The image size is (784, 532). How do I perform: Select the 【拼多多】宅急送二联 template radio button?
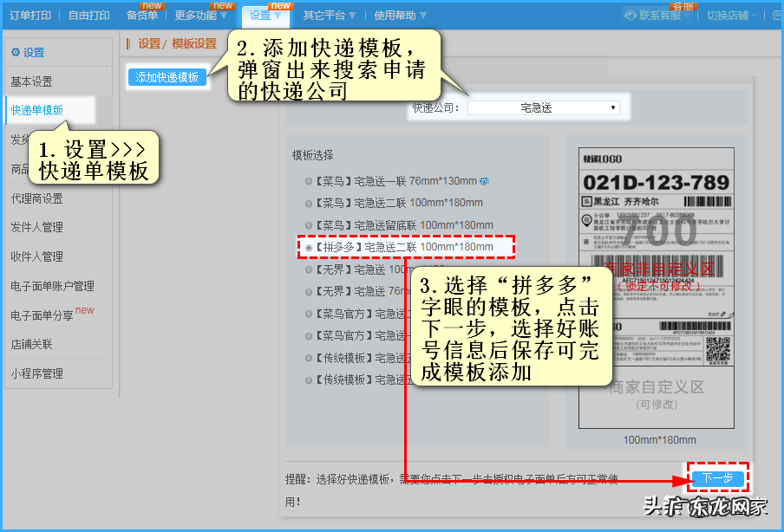[x=310, y=246]
